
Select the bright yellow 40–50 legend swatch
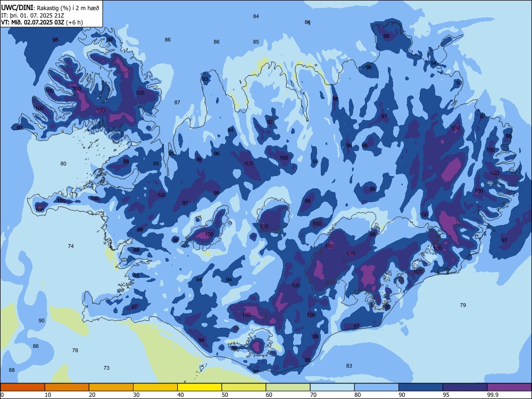tap(199, 387)
